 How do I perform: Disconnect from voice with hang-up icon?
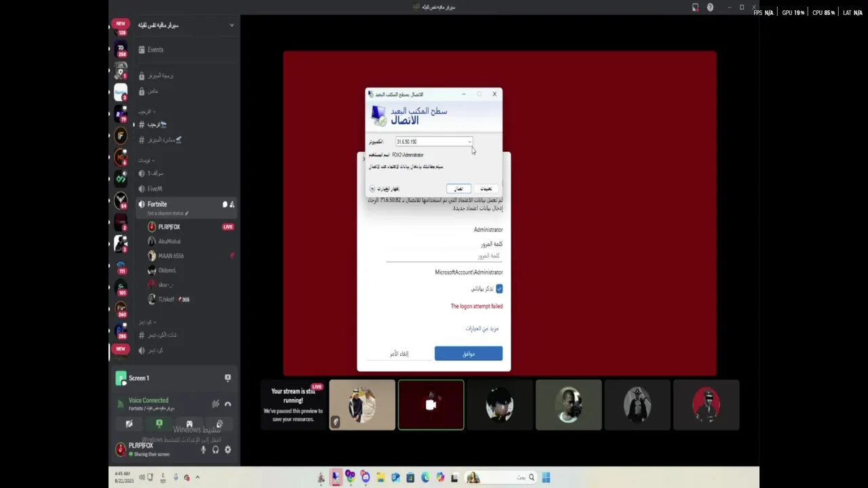tap(228, 404)
